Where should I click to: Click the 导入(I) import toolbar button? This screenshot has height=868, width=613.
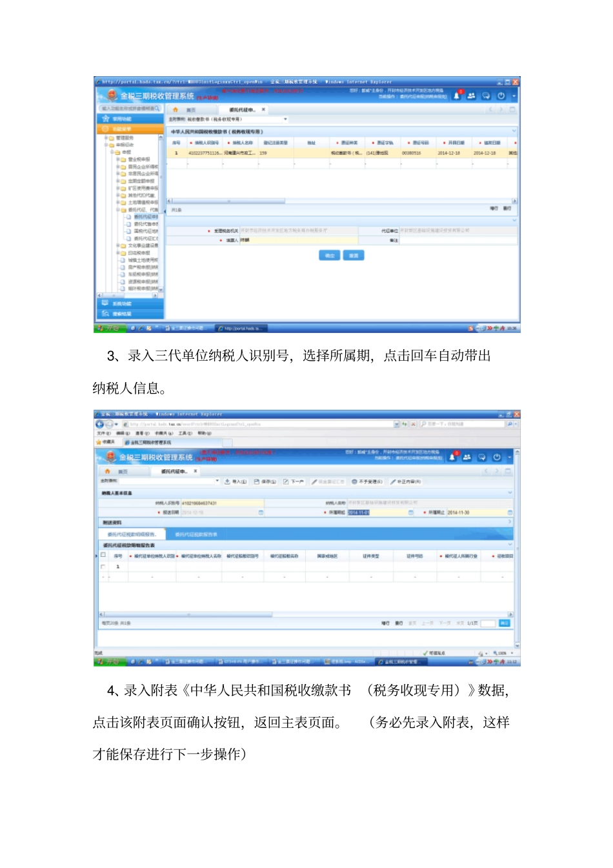click(236, 481)
